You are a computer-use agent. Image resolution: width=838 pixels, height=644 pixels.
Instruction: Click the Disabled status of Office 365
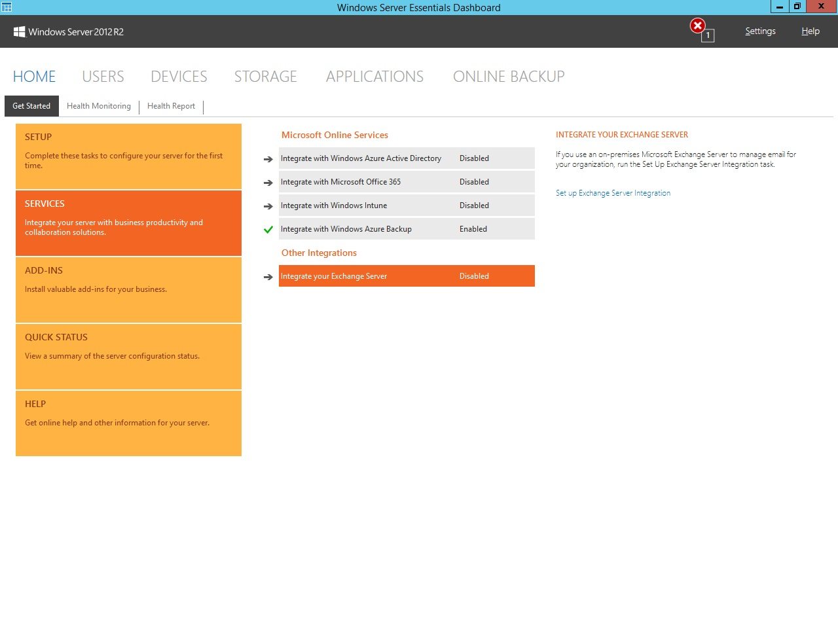point(474,182)
